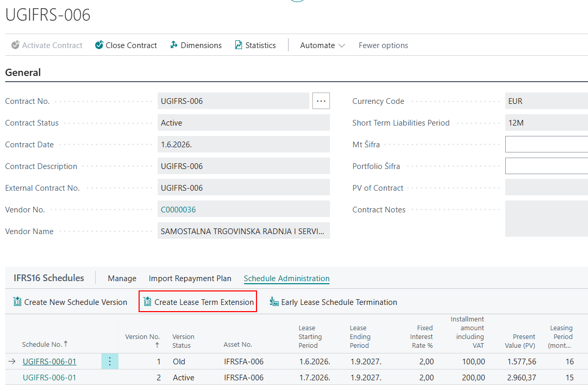Click Present Value (PV) column header
Viewport: 588px width, 385px height.
520,341
